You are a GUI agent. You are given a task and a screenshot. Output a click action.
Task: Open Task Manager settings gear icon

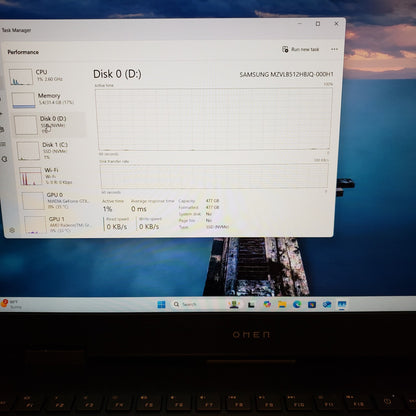coord(12,230)
